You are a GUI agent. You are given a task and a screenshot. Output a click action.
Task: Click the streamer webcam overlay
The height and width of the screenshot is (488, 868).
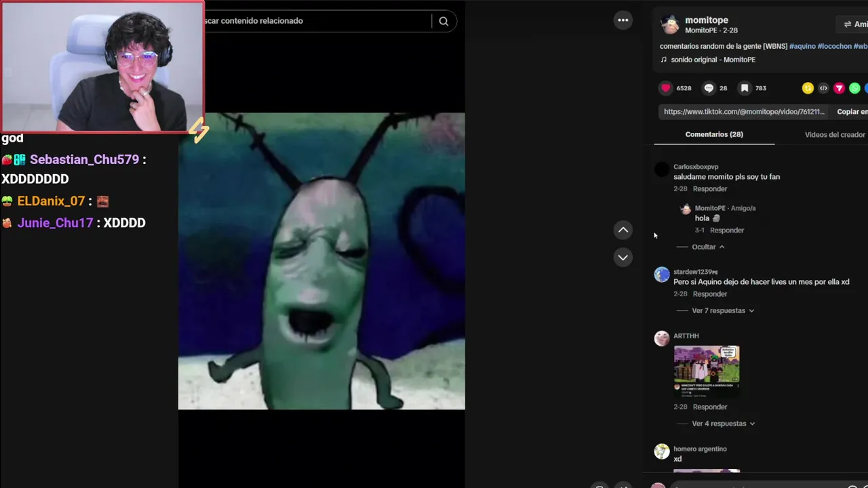click(x=102, y=66)
